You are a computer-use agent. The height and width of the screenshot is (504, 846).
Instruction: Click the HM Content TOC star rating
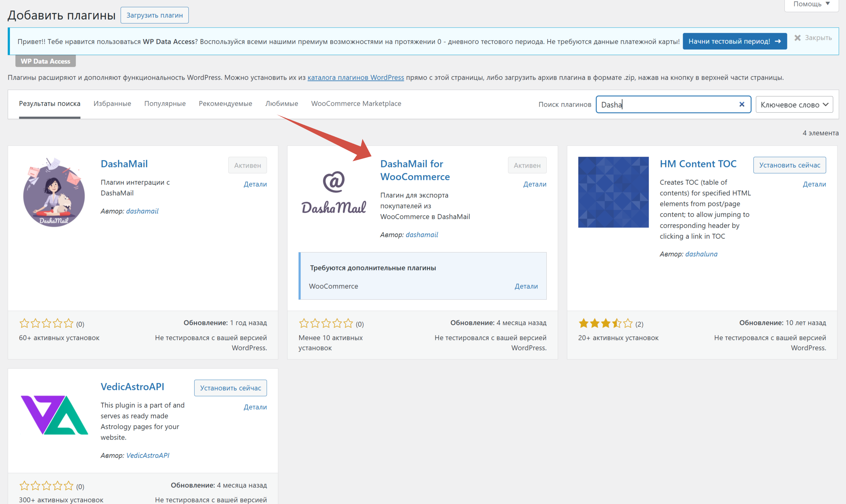606,323
